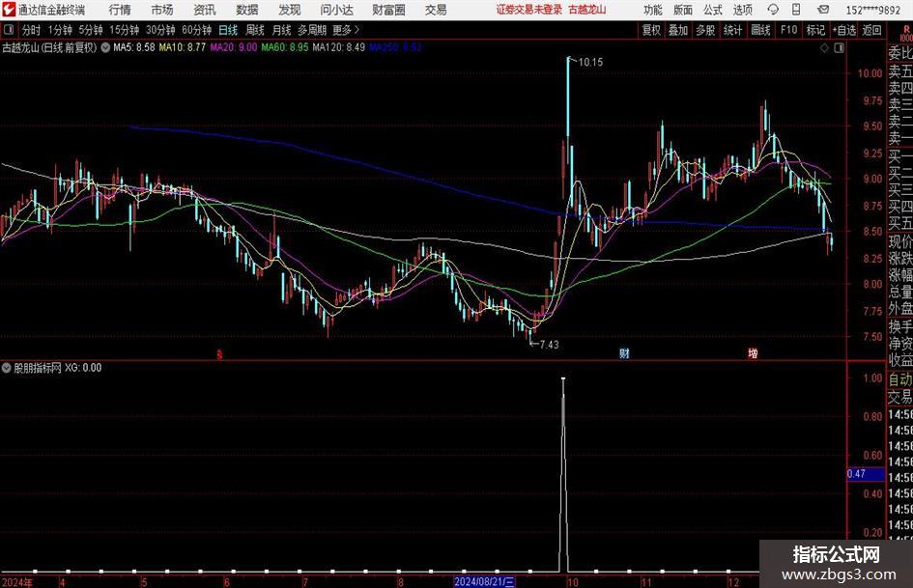Open the 公式 menu
The height and width of the screenshot is (588, 913).
click(x=713, y=10)
